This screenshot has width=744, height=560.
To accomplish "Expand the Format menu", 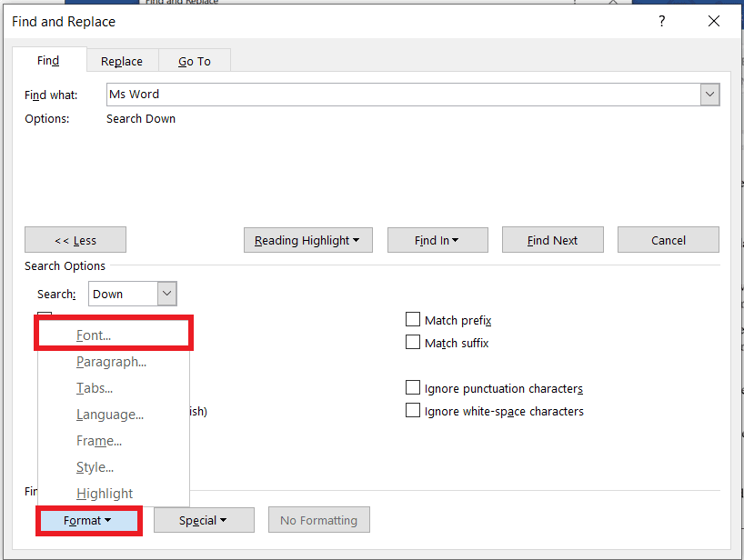I will pos(88,520).
